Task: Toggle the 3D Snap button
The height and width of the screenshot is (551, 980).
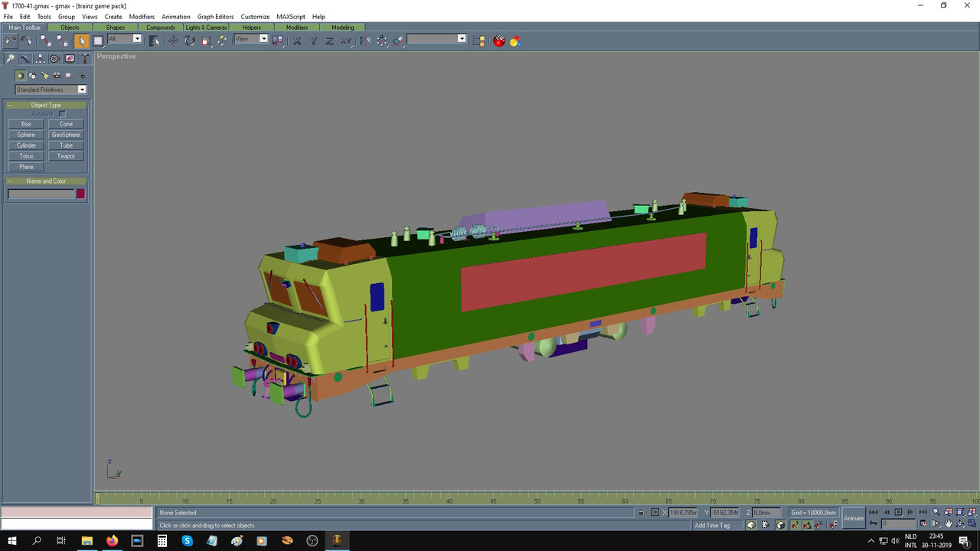Action: 795,525
